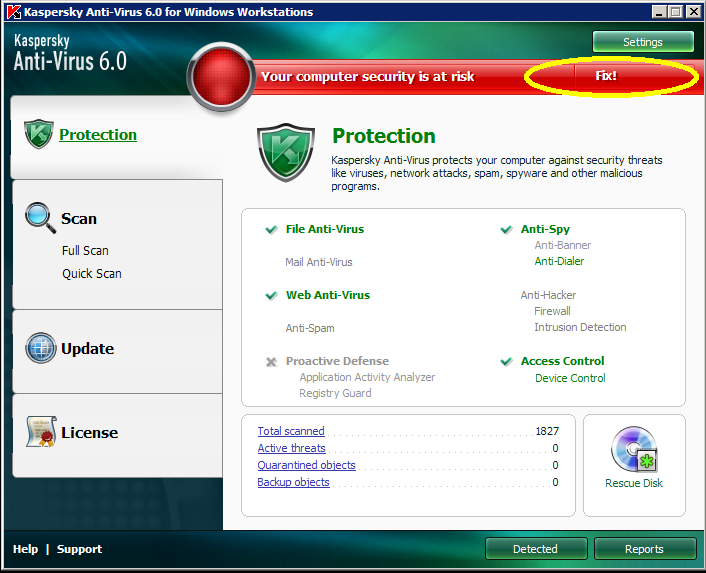Open the Total scanned link

[291, 431]
